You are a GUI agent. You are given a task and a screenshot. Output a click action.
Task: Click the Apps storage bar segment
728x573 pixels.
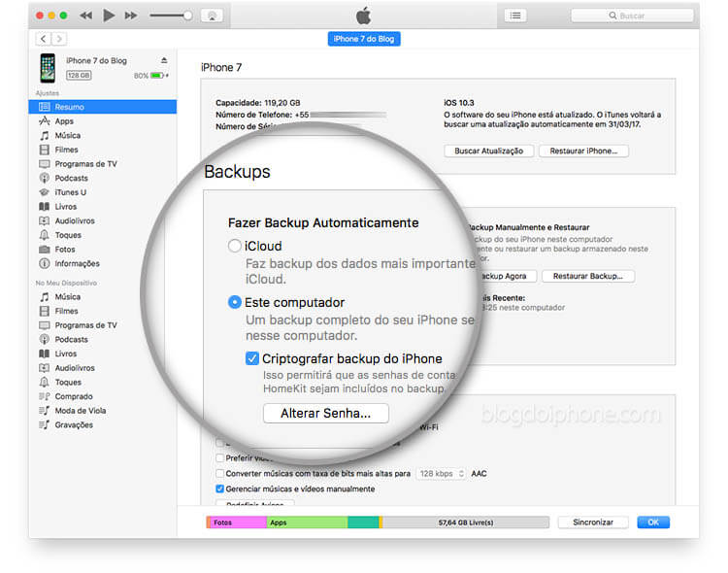coord(307,522)
